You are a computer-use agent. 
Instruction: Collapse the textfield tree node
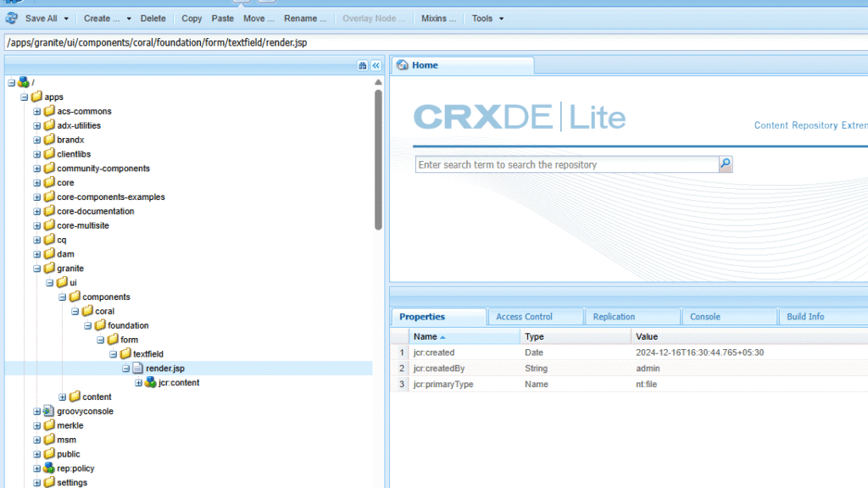coord(114,354)
